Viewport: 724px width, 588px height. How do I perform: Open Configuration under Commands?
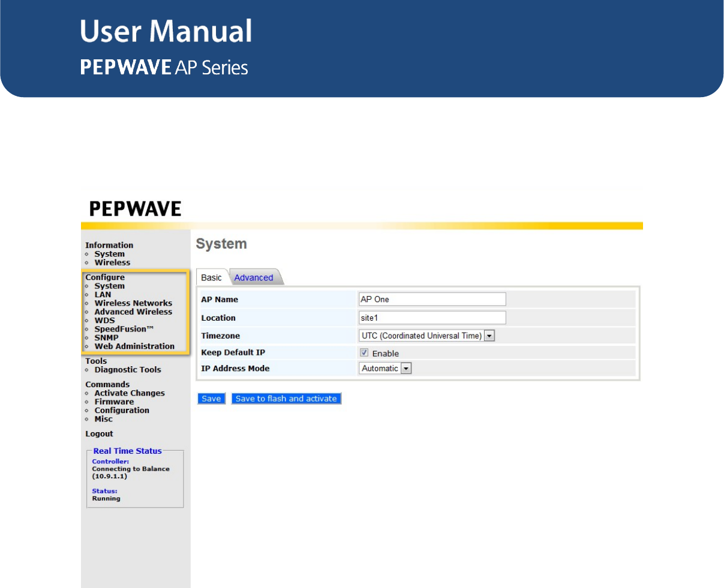[x=122, y=411]
